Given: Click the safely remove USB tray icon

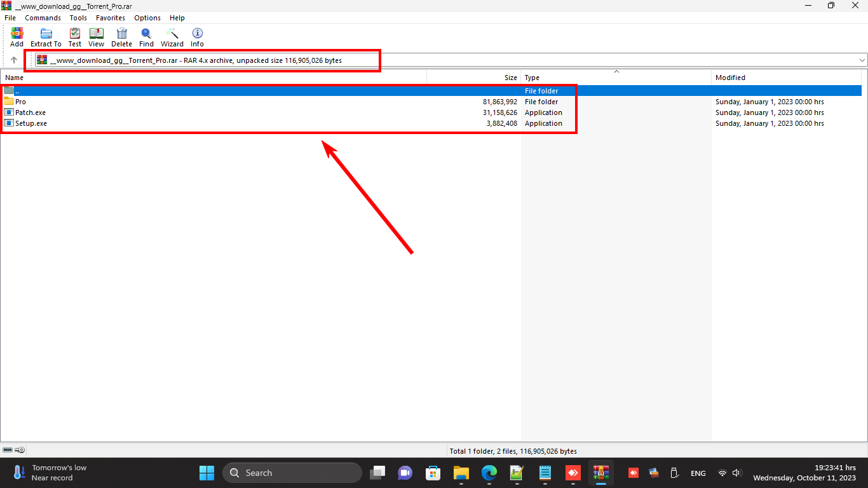Looking at the screenshot, I should point(674,473).
